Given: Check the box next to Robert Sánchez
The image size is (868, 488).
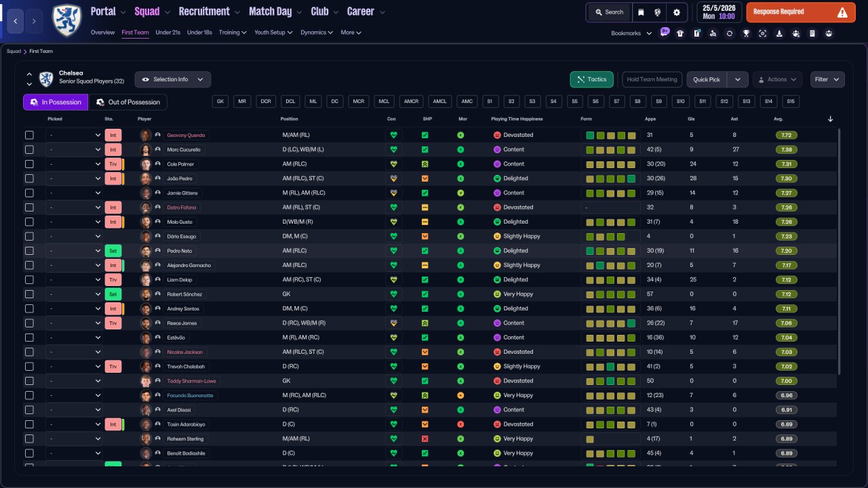Looking at the screenshot, I should click(29, 294).
